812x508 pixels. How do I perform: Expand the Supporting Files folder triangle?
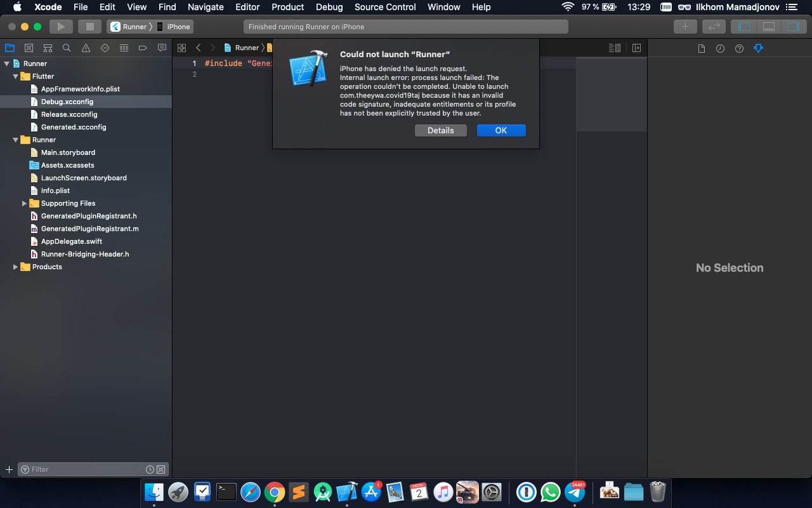[x=24, y=203]
